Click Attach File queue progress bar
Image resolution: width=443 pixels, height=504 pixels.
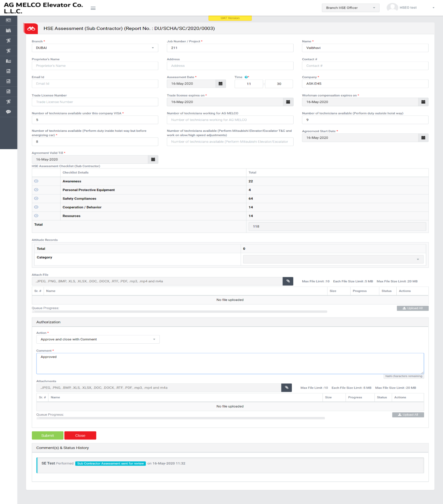tap(179, 312)
